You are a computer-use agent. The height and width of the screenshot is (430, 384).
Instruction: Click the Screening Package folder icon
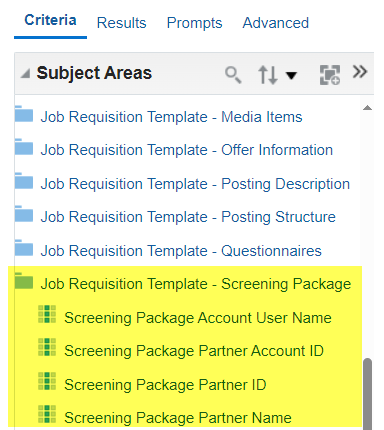(24, 281)
